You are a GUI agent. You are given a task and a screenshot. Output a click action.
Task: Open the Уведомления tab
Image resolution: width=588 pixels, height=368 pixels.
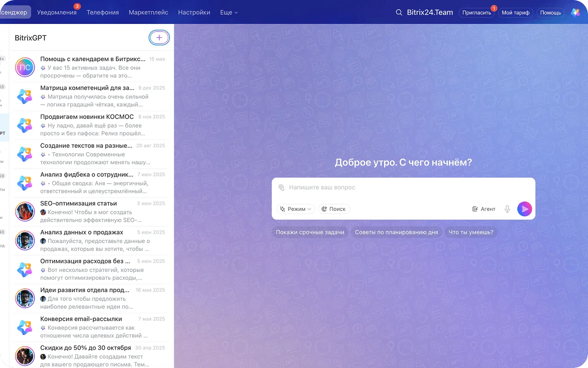coord(57,12)
